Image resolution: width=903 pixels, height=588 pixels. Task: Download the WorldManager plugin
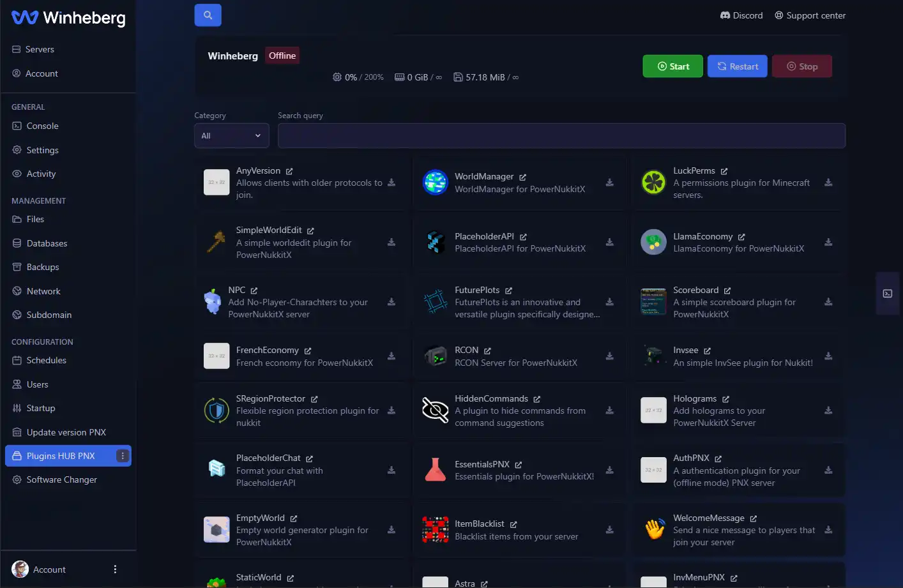click(610, 183)
